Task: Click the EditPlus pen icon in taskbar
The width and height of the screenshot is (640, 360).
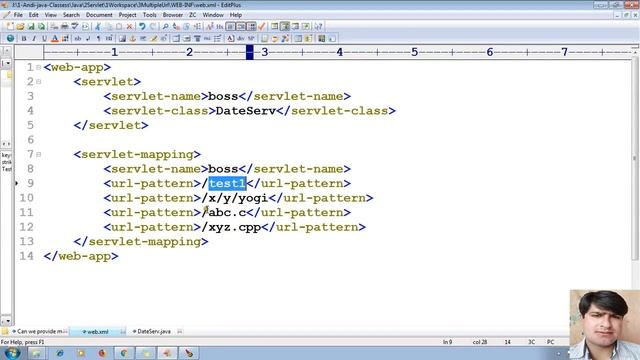Action: (x=189, y=353)
